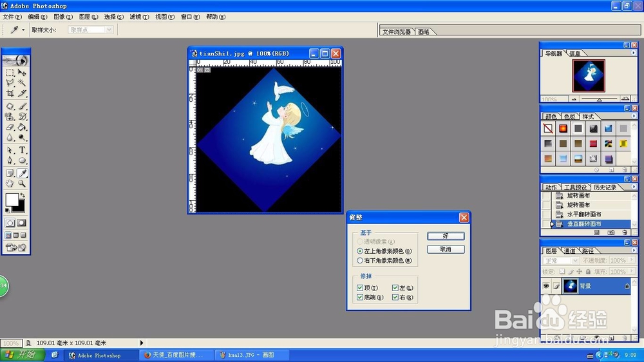The image size is (644, 362).
Task: Select the Healing Brush tool
Action: click(x=10, y=106)
